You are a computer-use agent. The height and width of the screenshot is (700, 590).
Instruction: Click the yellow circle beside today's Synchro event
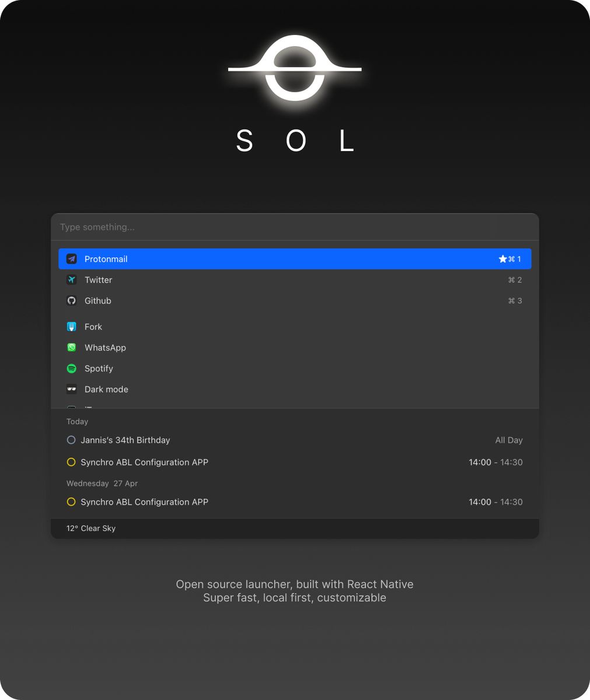coord(71,462)
